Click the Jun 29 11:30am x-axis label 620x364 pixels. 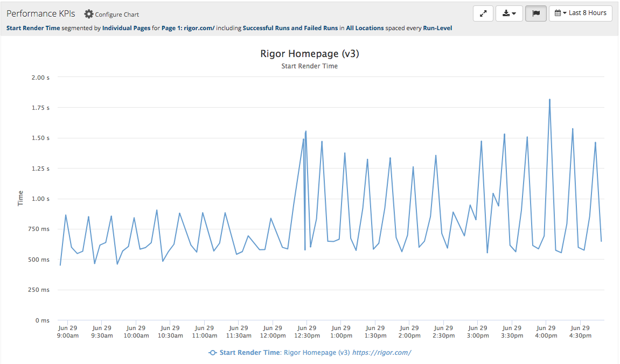click(239, 332)
